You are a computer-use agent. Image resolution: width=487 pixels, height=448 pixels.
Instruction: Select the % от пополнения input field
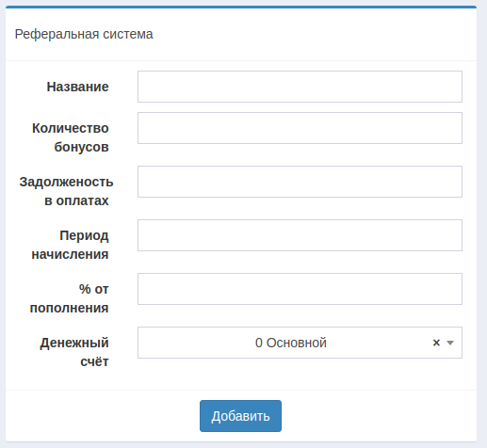(x=300, y=289)
